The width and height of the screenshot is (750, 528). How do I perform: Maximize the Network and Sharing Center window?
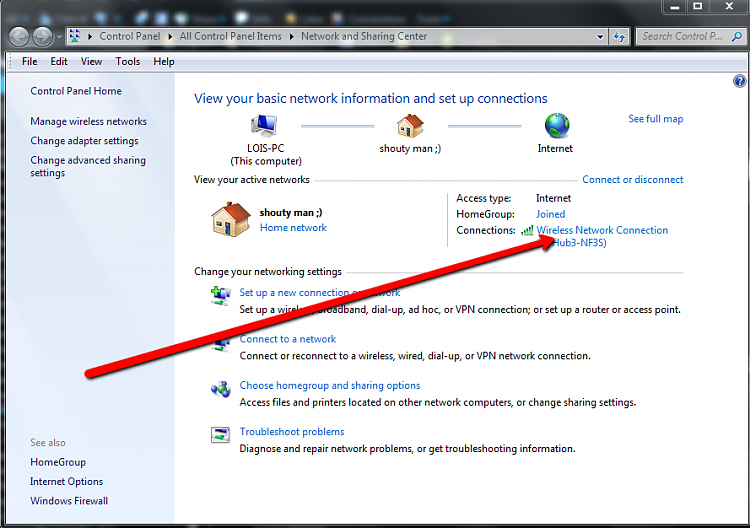tap(698, 7)
